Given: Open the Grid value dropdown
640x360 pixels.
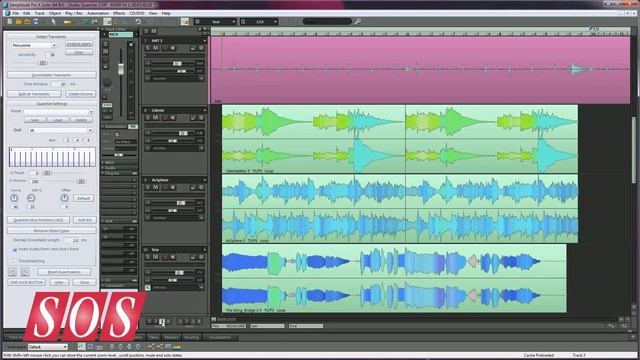Looking at the screenshot, I should tap(60, 130).
